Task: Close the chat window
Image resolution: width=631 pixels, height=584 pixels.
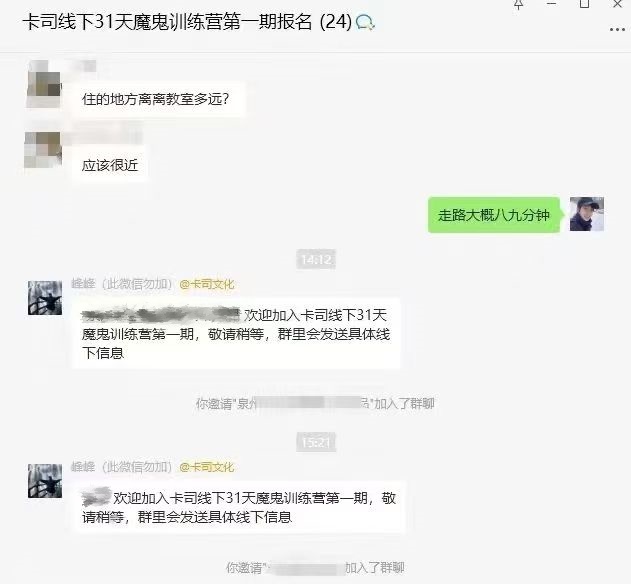Action: click(617, 4)
